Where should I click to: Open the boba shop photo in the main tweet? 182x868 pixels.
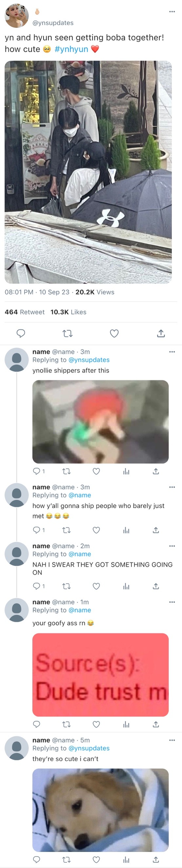pos(88,172)
